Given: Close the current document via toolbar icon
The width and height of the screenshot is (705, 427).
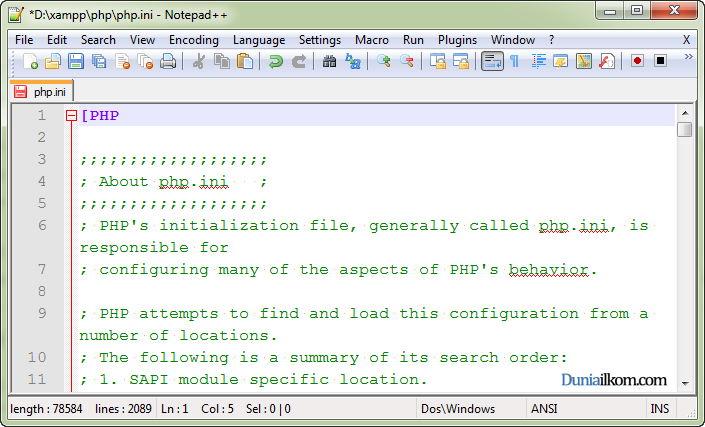Looking at the screenshot, I should (122, 61).
